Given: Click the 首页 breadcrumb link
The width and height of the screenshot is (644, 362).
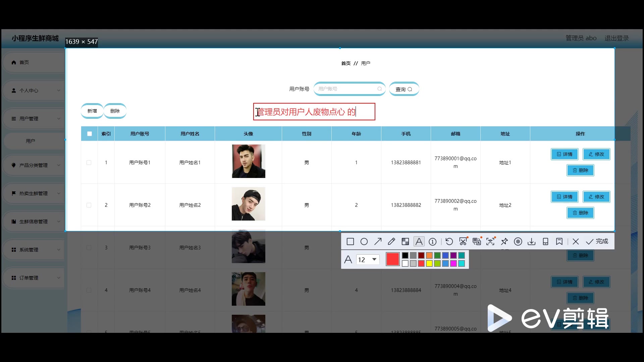Looking at the screenshot, I should 346,63.
